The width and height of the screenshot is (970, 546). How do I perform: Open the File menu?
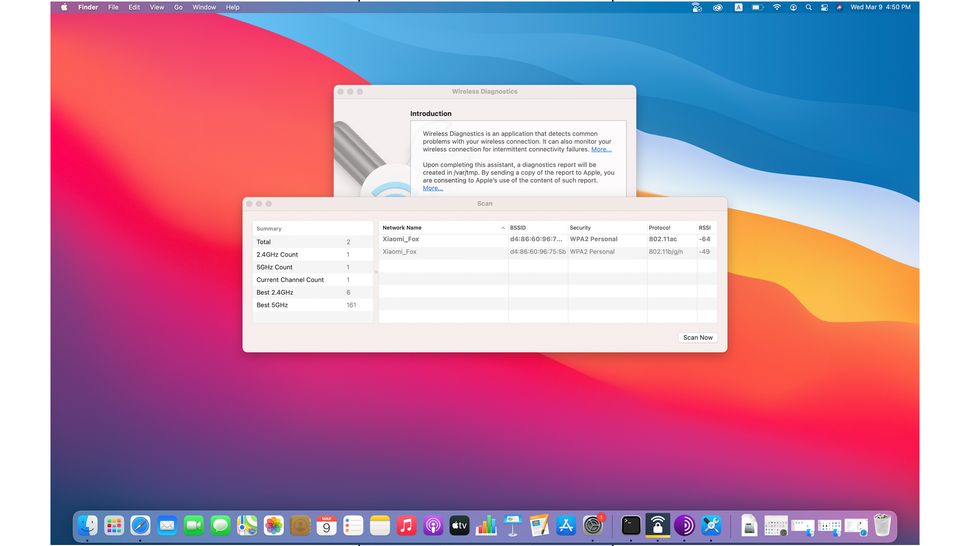[x=113, y=7]
